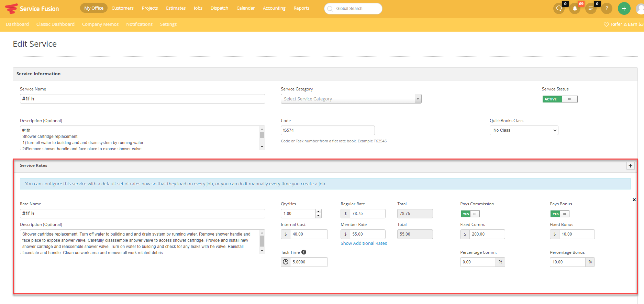Viewport: 644px width, 304px height.
Task: Open the notifications bell icon
Action: click(x=575, y=8)
